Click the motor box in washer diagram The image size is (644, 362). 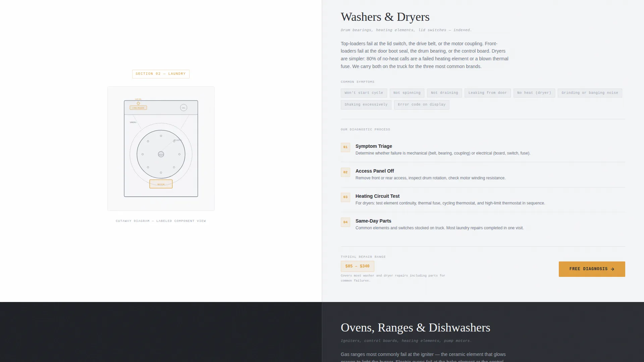(161, 184)
